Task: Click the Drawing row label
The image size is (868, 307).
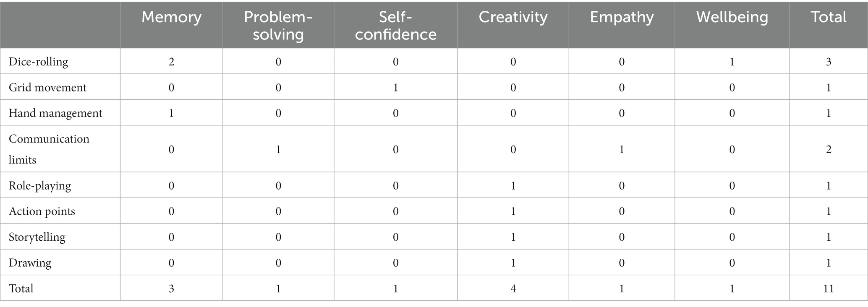Action: [30, 263]
